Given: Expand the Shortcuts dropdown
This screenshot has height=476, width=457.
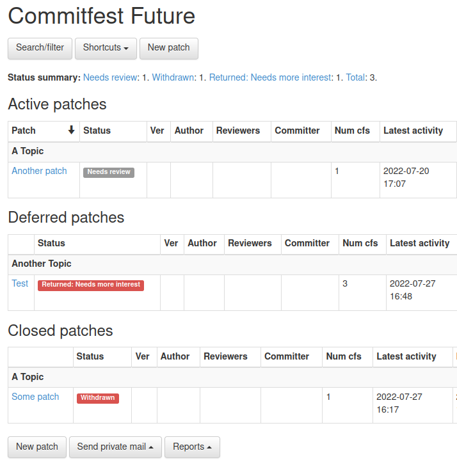Looking at the screenshot, I should tap(106, 48).
